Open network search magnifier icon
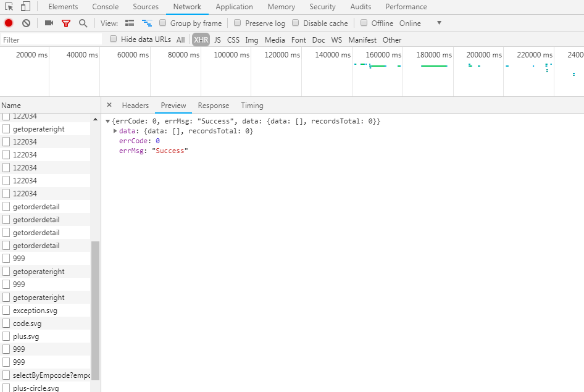This screenshot has height=392, width=584. point(83,23)
